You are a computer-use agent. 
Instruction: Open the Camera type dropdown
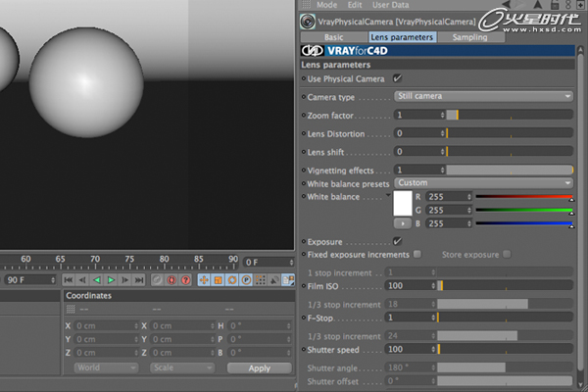(483, 96)
